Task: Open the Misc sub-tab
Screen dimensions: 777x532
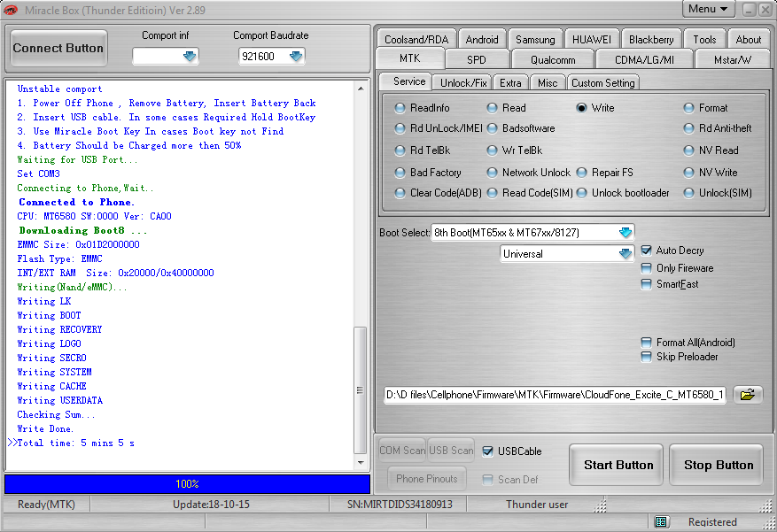Action: 548,82
